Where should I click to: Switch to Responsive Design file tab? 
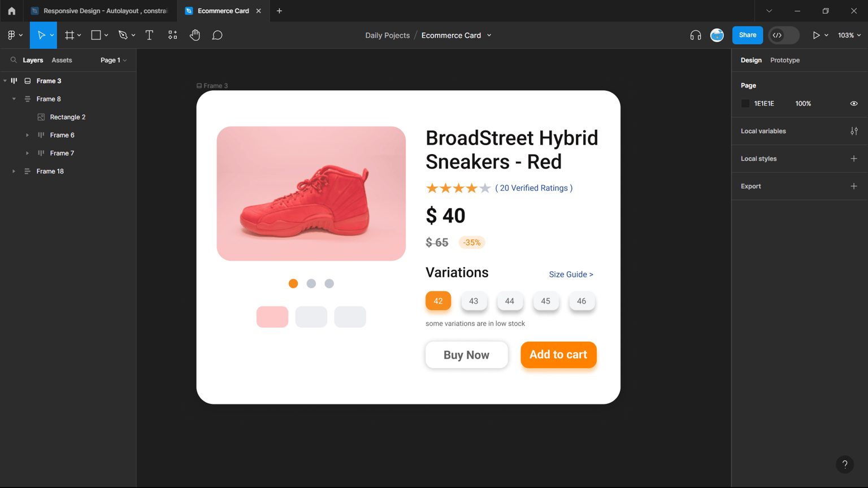pos(100,11)
